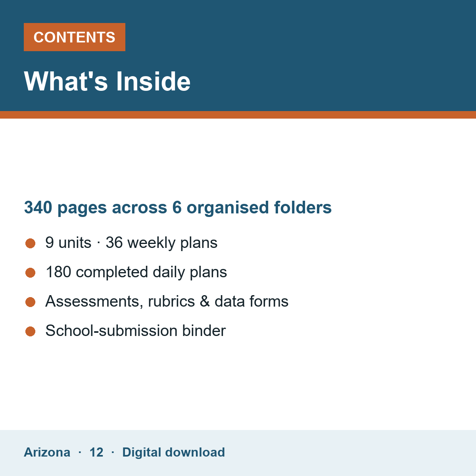Select Assessments, rubrics & data forms text

click(x=167, y=301)
